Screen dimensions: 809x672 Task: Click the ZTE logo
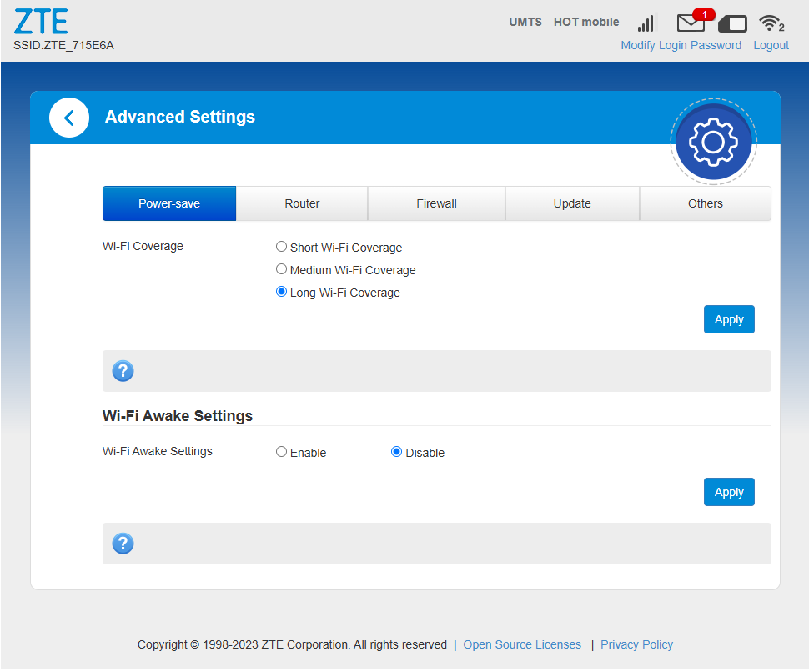tap(41, 22)
